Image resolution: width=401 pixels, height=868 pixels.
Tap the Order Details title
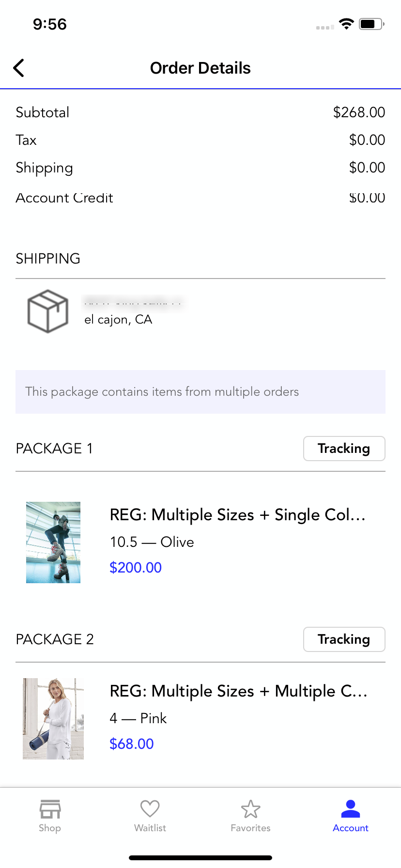pos(200,68)
